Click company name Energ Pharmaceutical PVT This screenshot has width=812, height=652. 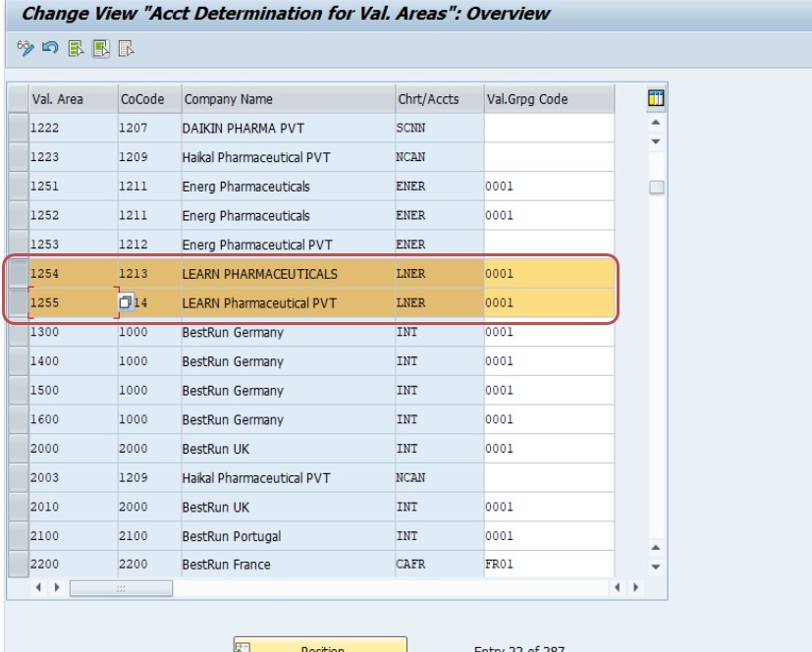coord(257,244)
